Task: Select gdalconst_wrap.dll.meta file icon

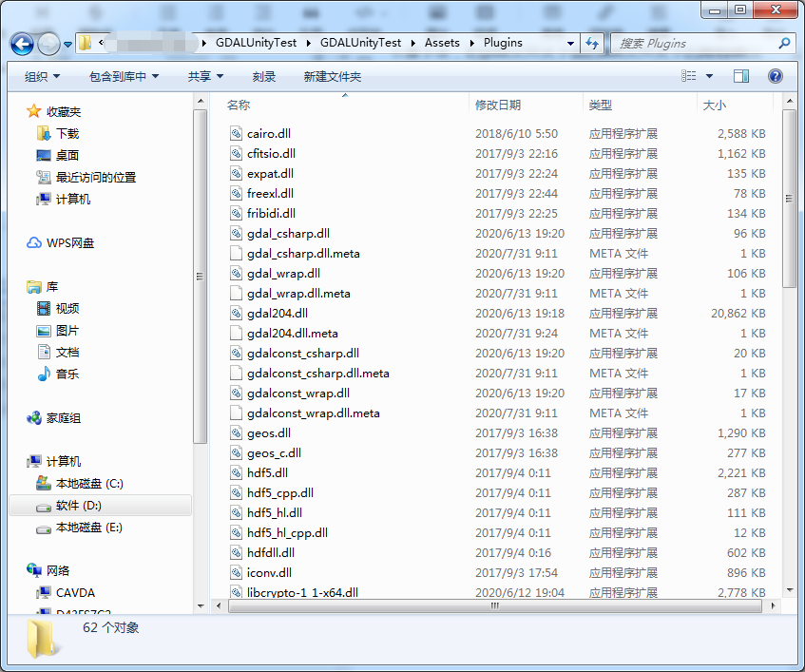Action: [x=236, y=413]
